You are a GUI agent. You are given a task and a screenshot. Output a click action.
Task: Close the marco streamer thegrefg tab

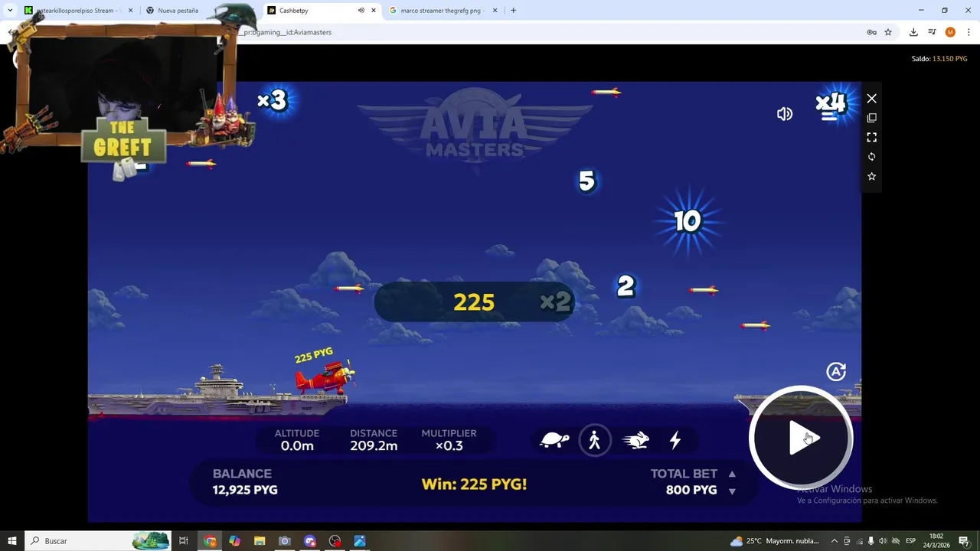[495, 11]
